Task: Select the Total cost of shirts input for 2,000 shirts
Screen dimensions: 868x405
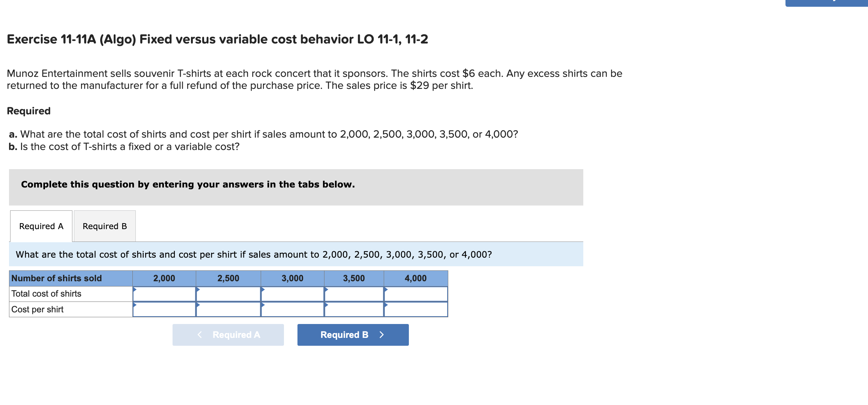Action: point(164,294)
